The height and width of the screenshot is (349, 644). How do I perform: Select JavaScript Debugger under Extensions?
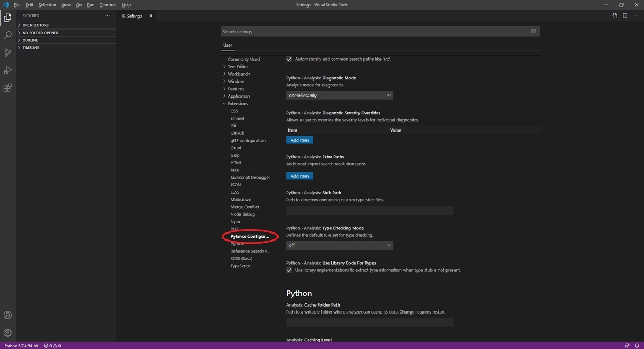point(250,177)
